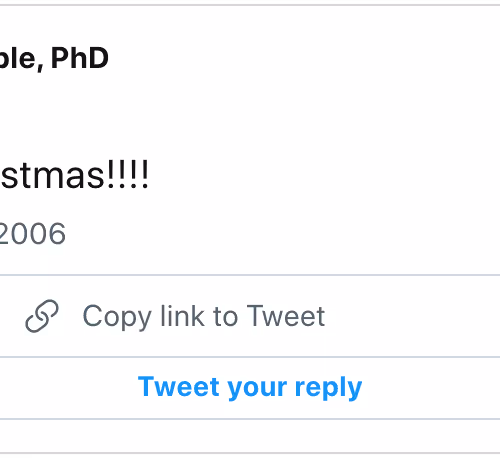
Task: Click empty space right of 2006 date
Action: point(283,233)
